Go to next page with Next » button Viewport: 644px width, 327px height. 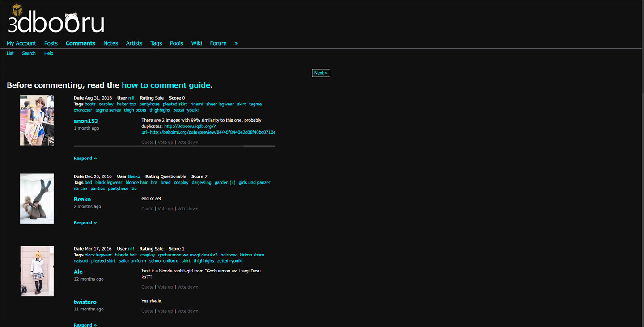pos(321,73)
